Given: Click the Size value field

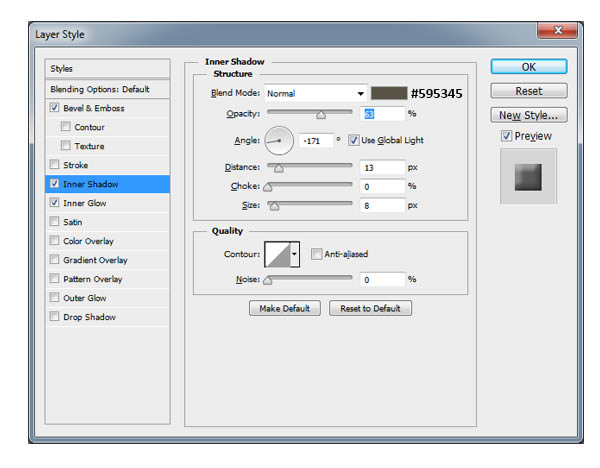Looking at the screenshot, I should click(x=382, y=205).
